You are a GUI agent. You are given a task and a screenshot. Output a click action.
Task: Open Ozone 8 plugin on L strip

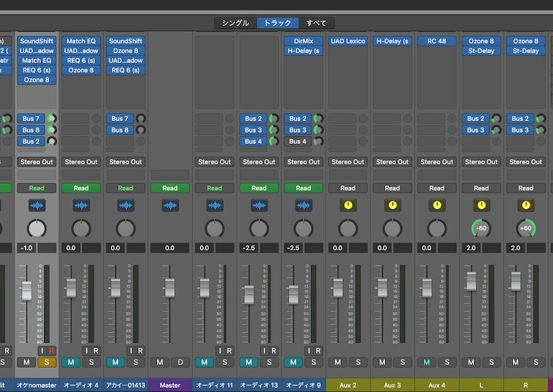point(481,41)
